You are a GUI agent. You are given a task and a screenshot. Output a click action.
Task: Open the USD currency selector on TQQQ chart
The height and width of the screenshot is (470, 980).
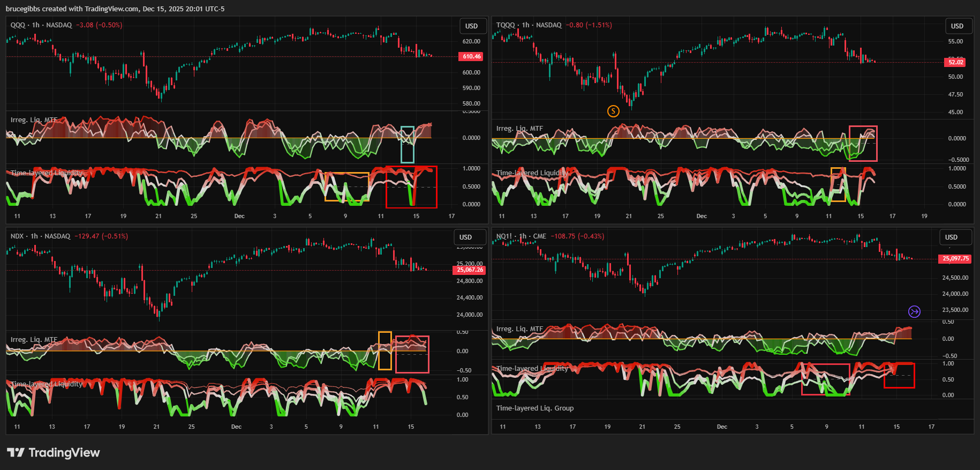(x=957, y=26)
